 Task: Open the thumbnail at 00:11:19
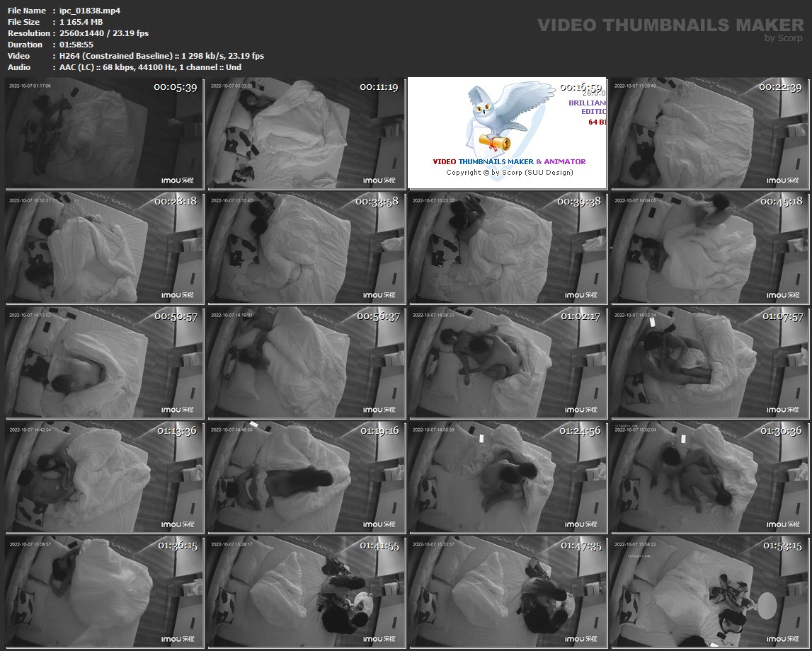tap(306, 133)
